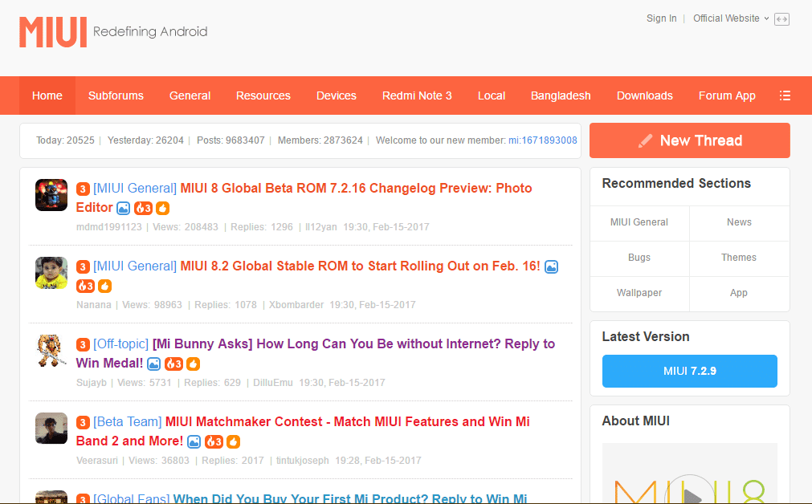This screenshot has height=504, width=812.
Task: Click the Sign In link
Action: pos(661,18)
